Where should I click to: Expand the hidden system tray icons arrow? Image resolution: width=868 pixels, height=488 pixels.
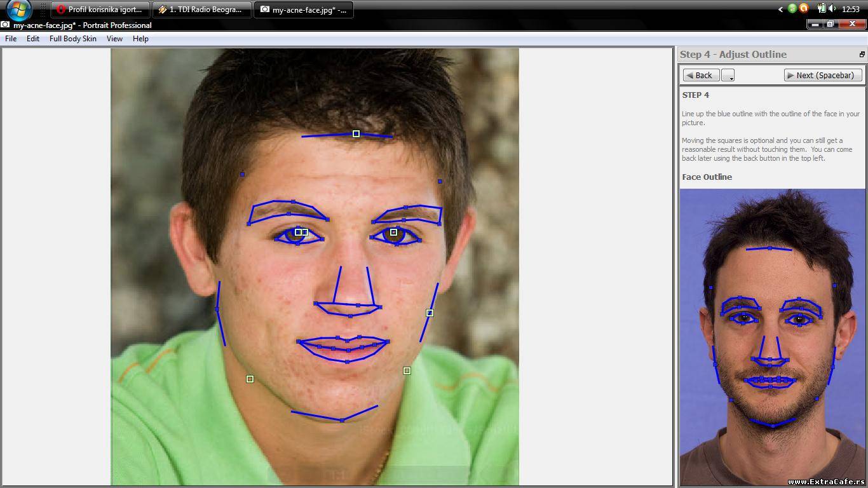(780, 10)
